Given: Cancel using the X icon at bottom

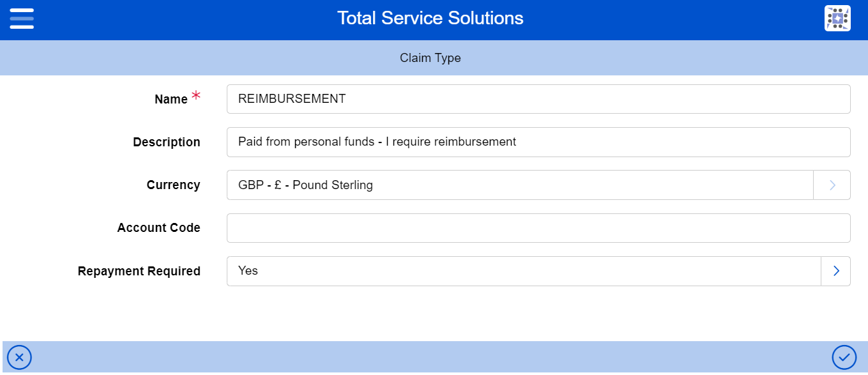Looking at the screenshot, I should (x=19, y=357).
